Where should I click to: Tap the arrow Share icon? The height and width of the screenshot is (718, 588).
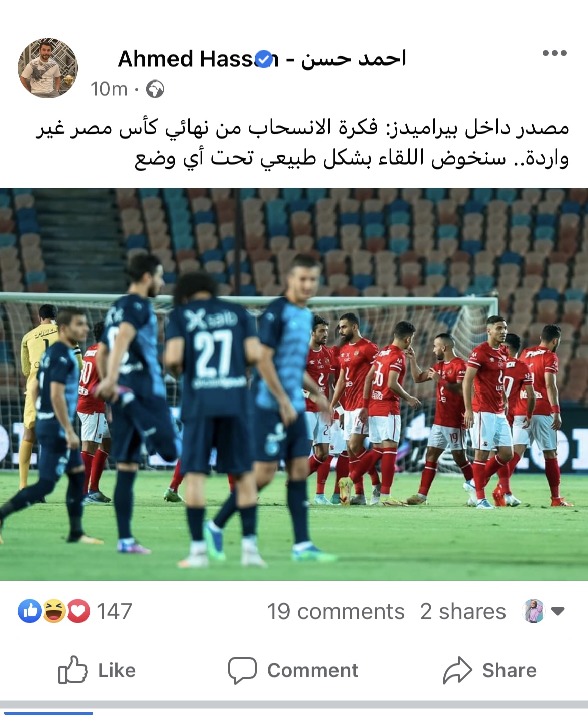point(457,670)
